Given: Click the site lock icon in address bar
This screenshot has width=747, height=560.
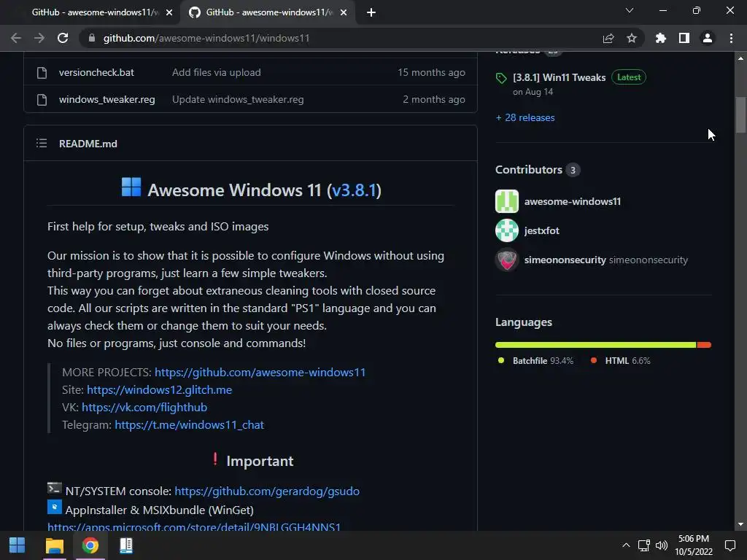Looking at the screenshot, I should pyautogui.click(x=92, y=38).
